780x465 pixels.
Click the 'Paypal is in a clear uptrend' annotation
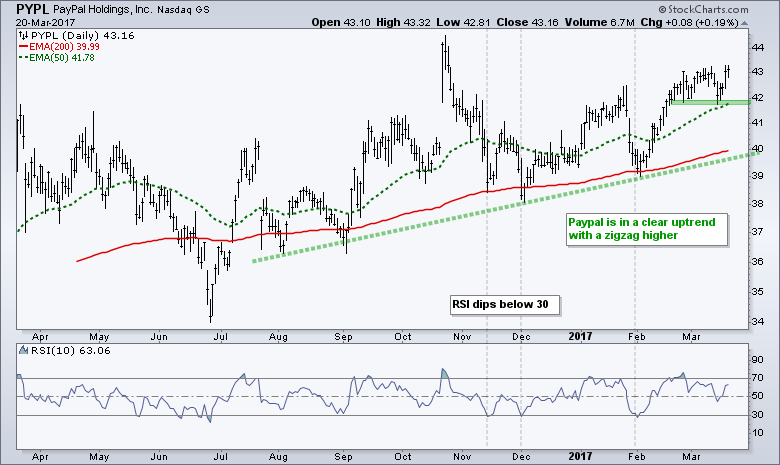(646, 229)
